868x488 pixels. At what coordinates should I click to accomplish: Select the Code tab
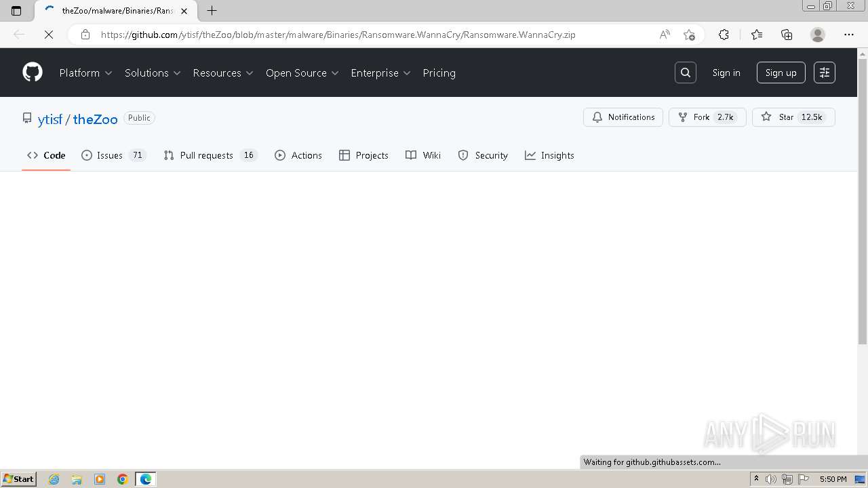(x=46, y=155)
